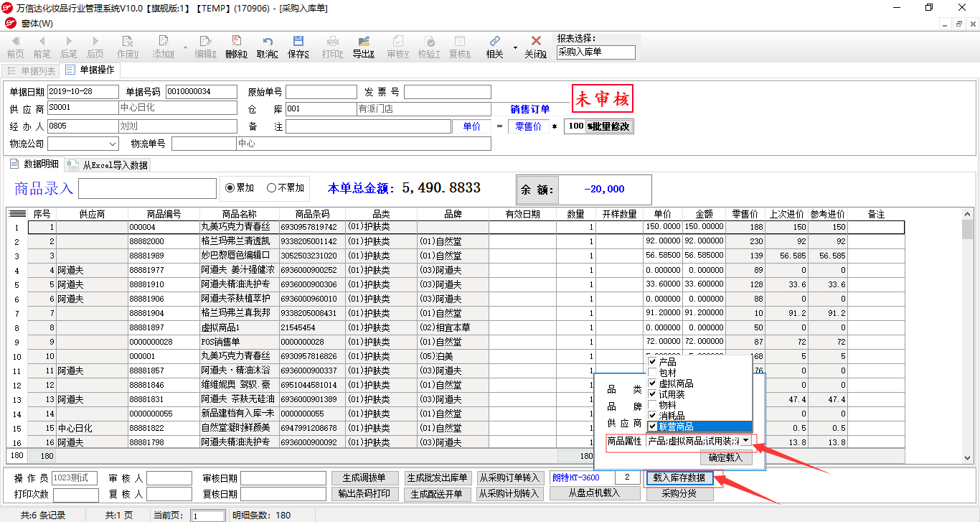This screenshot has height=522, width=980.
Task: Click the 生成配送开单 button
Action: [x=438, y=494]
